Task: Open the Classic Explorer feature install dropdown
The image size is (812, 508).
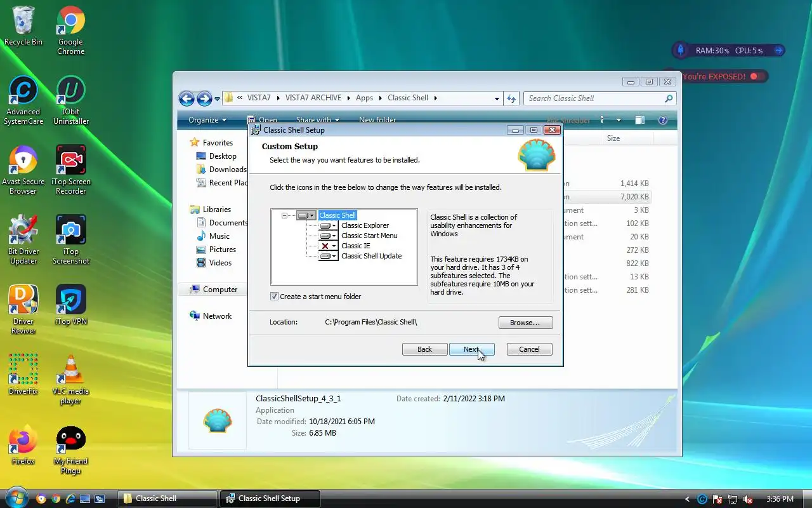Action: click(329, 225)
